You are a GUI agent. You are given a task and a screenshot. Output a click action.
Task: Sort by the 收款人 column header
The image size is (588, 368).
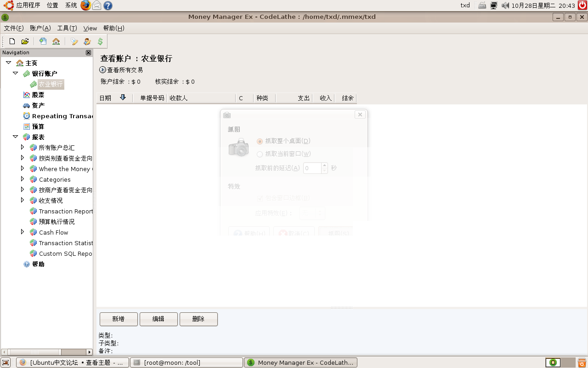[x=201, y=98]
